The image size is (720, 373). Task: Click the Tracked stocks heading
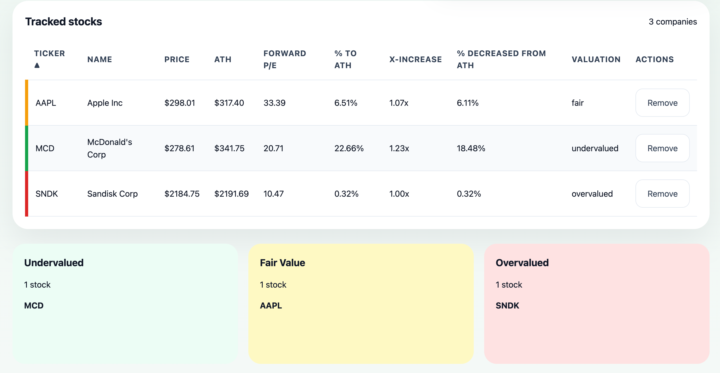63,22
